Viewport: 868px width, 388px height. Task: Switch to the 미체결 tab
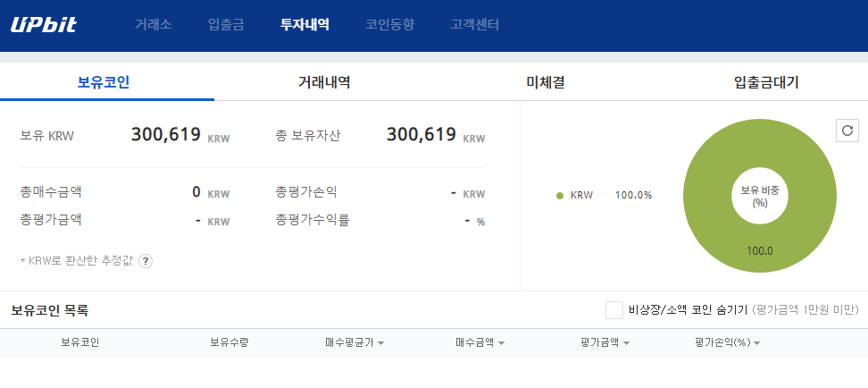(x=546, y=82)
